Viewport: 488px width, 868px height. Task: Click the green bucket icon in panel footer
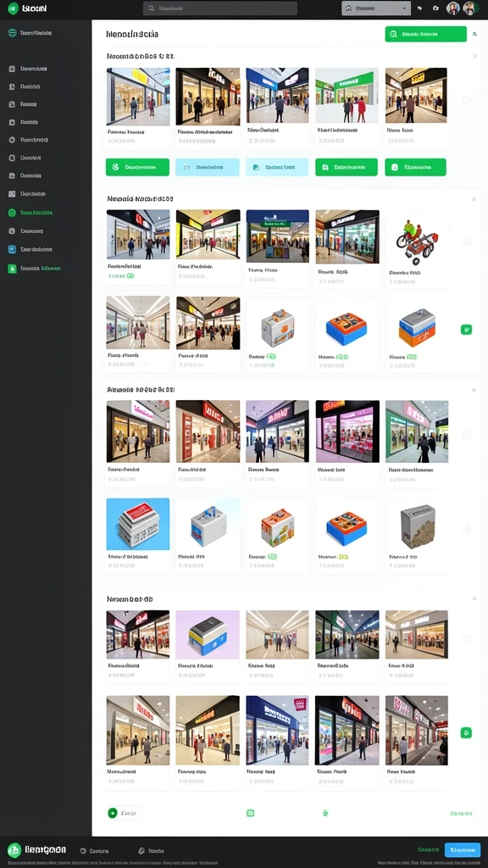(325, 813)
